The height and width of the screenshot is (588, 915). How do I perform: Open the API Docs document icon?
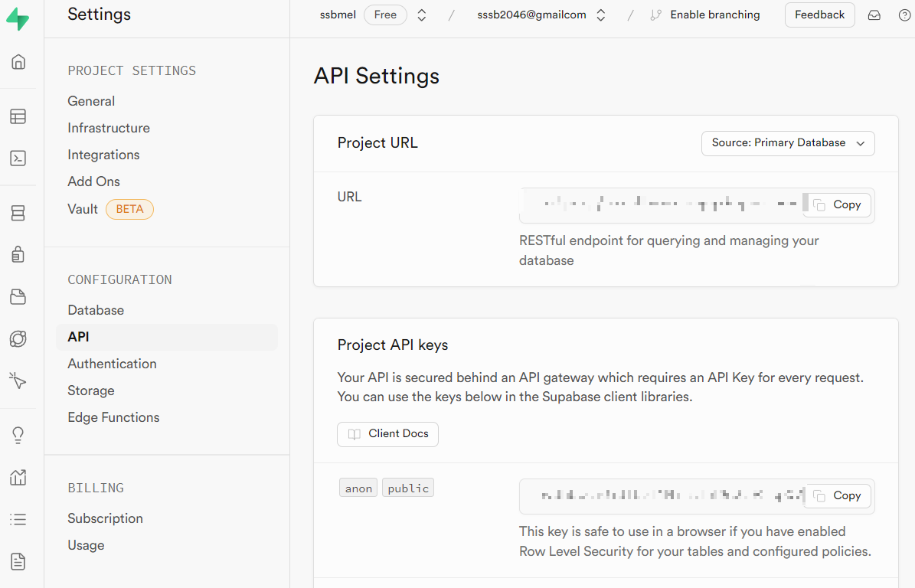tap(18, 562)
